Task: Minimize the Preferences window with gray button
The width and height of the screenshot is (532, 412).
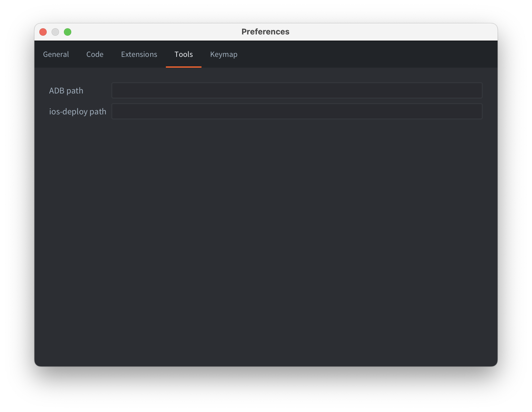Action: coord(55,32)
